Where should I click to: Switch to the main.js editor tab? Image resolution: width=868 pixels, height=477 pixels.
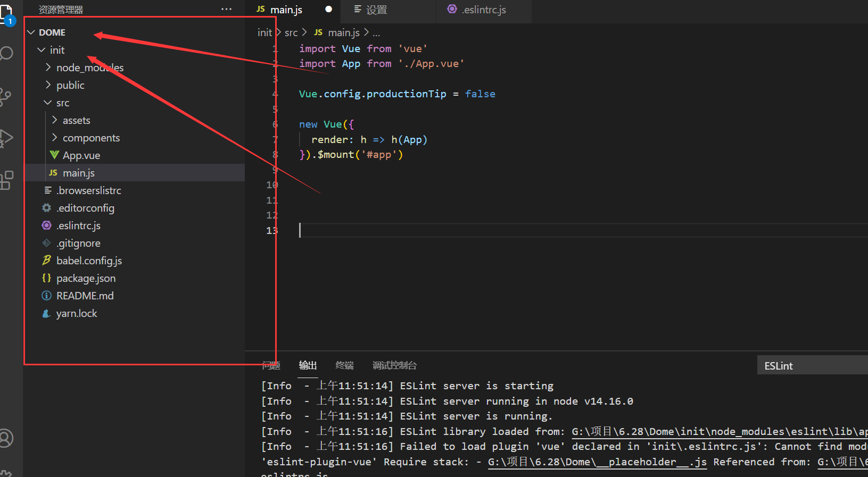pyautogui.click(x=293, y=10)
